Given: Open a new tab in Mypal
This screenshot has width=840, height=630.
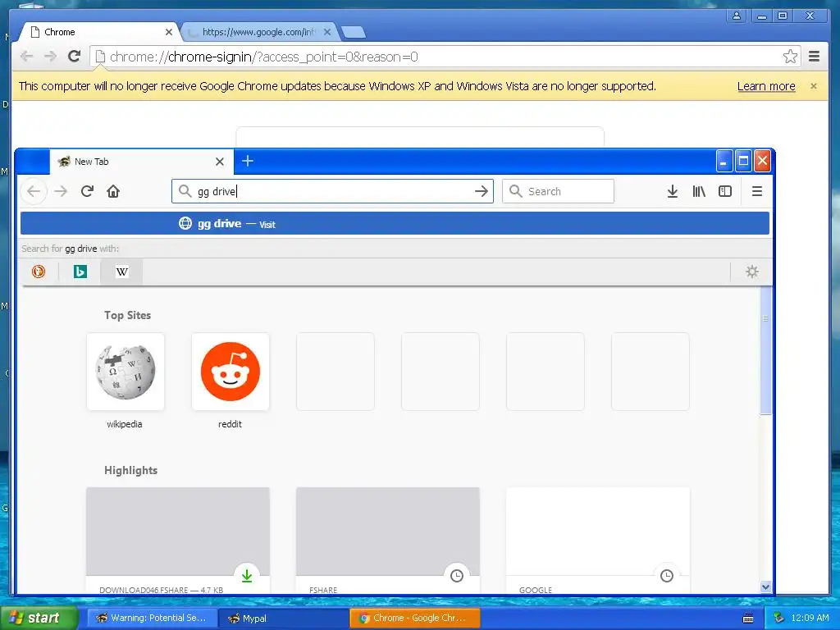Looking at the screenshot, I should click(248, 161).
